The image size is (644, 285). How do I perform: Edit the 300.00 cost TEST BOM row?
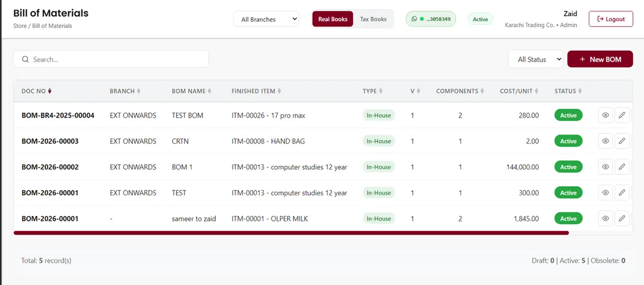point(622,192)
